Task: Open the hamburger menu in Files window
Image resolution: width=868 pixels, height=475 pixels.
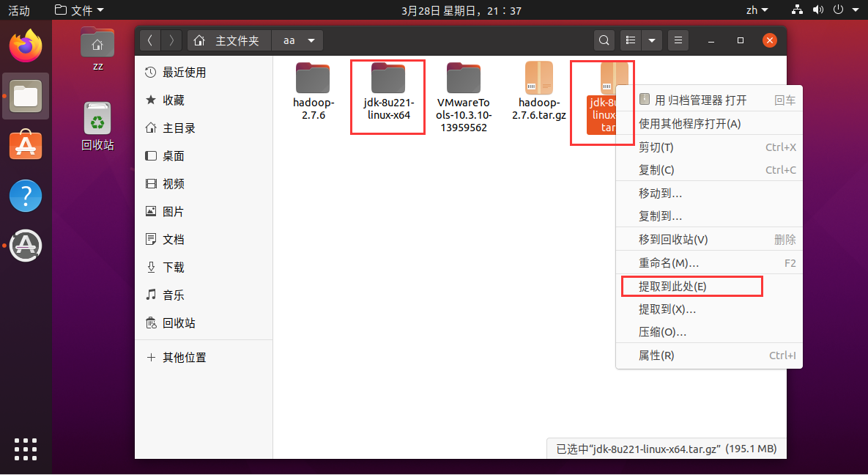Action: click(x=678, y=40)
